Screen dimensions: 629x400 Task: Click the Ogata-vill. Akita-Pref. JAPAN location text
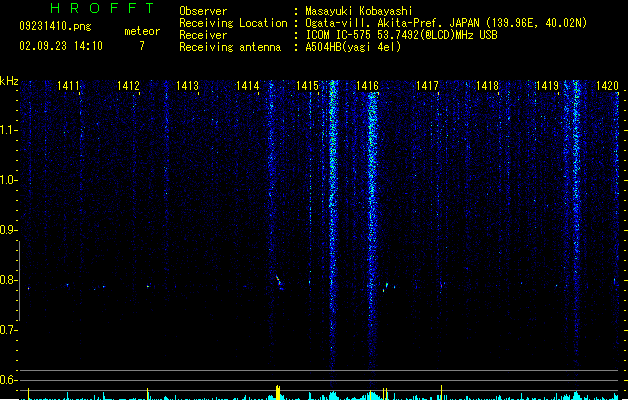[446, 23]
